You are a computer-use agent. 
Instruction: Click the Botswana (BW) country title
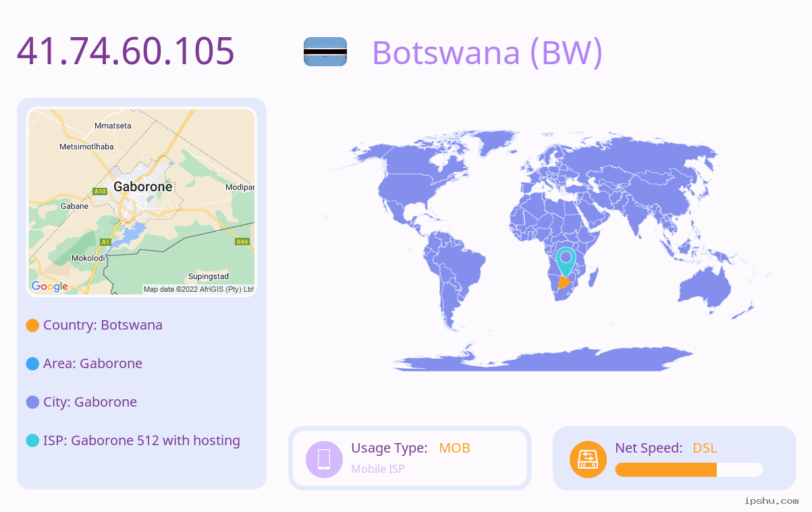coord(487,52)
